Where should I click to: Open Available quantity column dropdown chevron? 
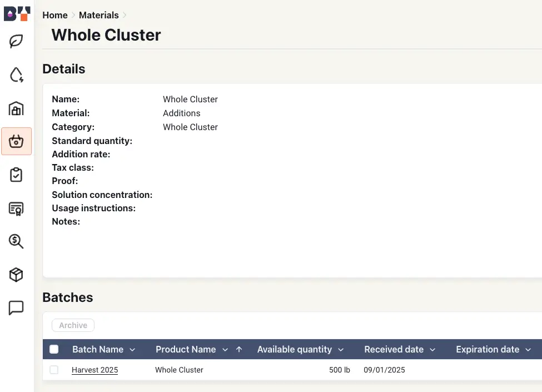point(341,350)
